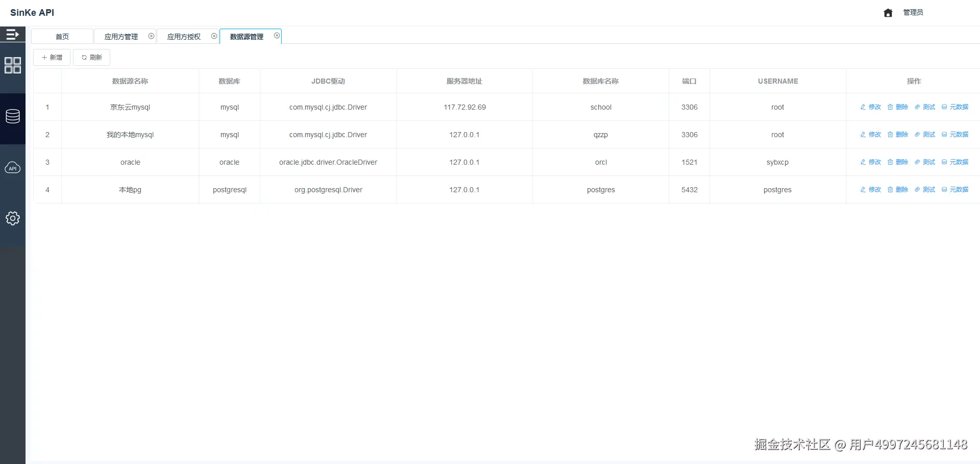This screenshot has width=980, height=464.
Task: Click the SinKe API logo title
Action: coord(32,13)
